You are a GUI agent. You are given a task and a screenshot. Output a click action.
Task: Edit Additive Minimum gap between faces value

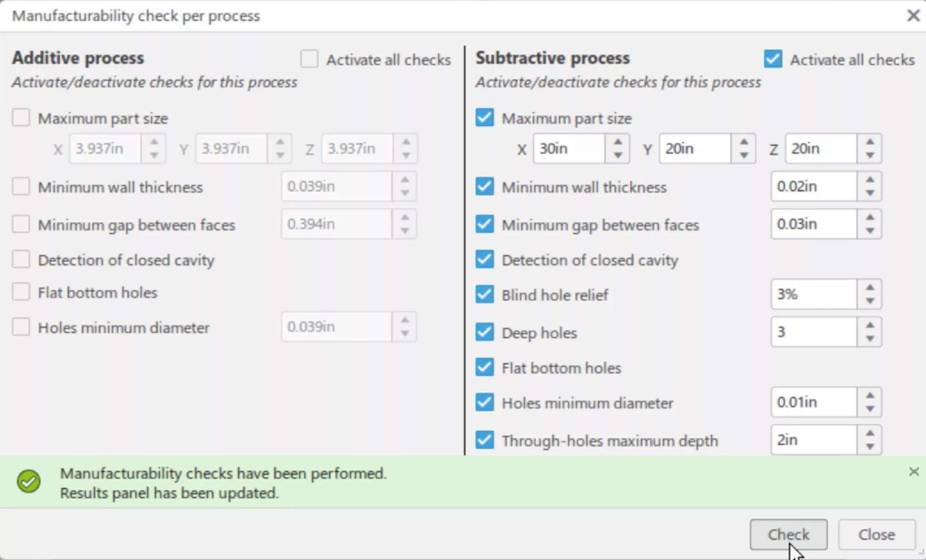pyautogui.click(x=338, y=224)
